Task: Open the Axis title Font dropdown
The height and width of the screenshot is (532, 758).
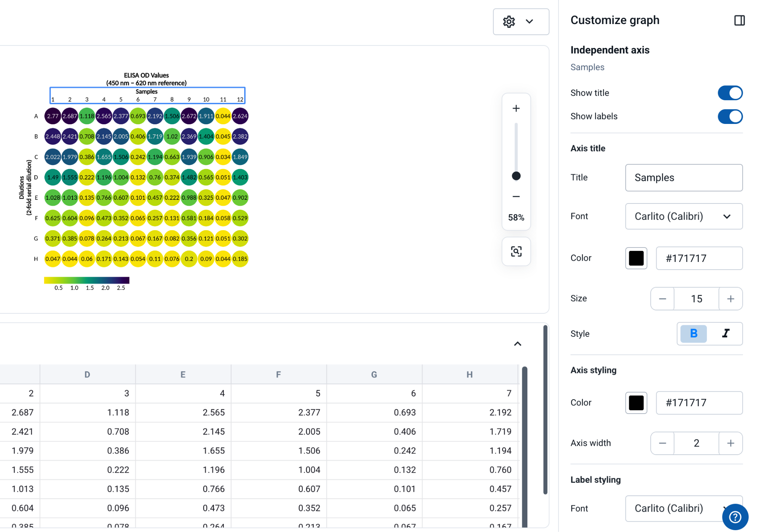Action: click(684, 216)
